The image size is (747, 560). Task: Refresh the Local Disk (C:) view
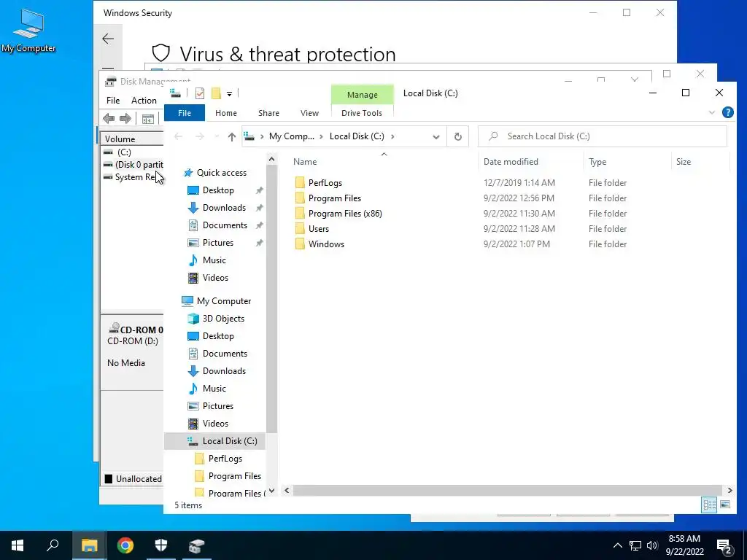click(457, 136)
